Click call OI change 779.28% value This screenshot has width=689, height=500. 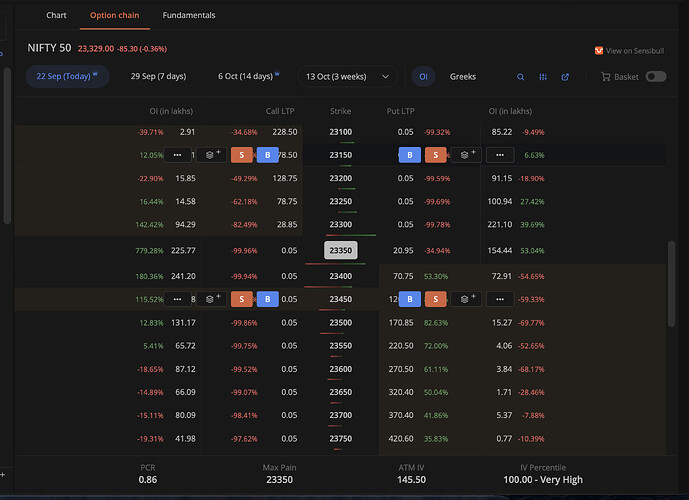coord(149,251)
